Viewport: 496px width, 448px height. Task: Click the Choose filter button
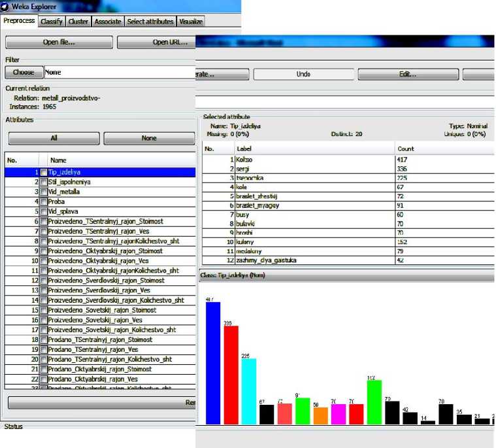(x=24, y=73)
